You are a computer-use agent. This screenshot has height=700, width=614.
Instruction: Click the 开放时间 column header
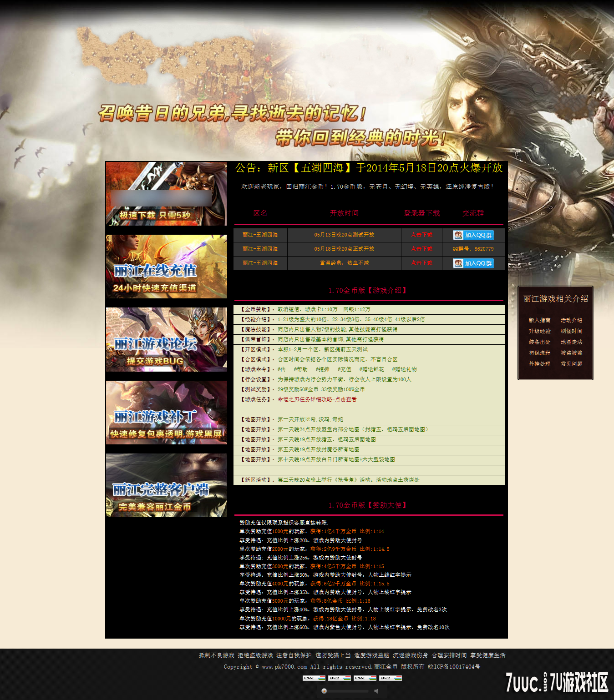344,213
